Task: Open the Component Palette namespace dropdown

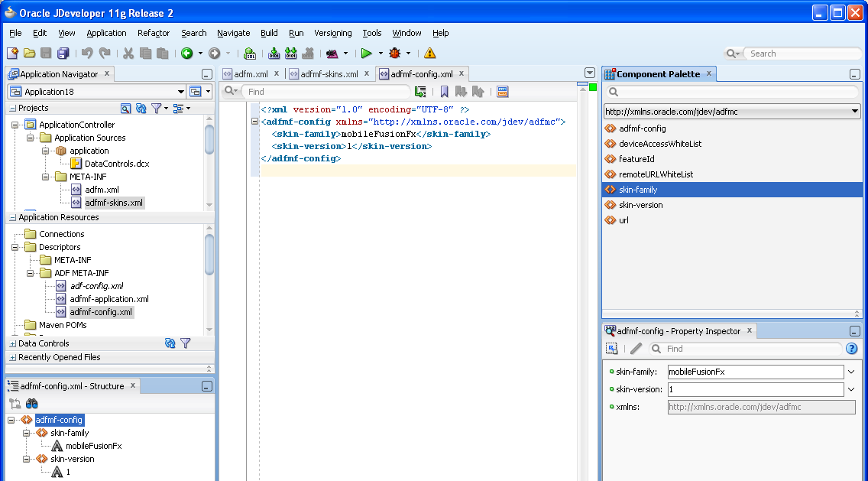Action: point(855,112)
